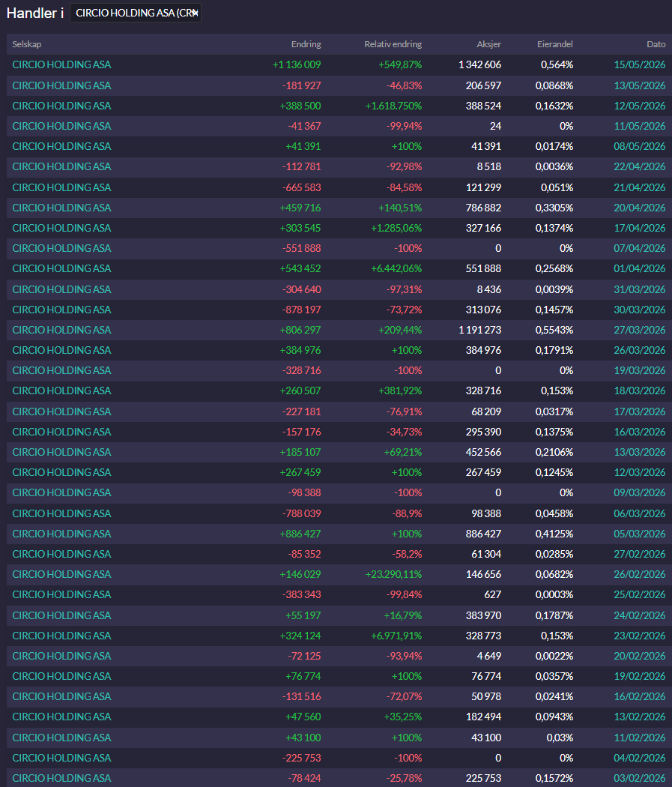
Task: Select the date 27/03/2026
Action: pos(639,331)
